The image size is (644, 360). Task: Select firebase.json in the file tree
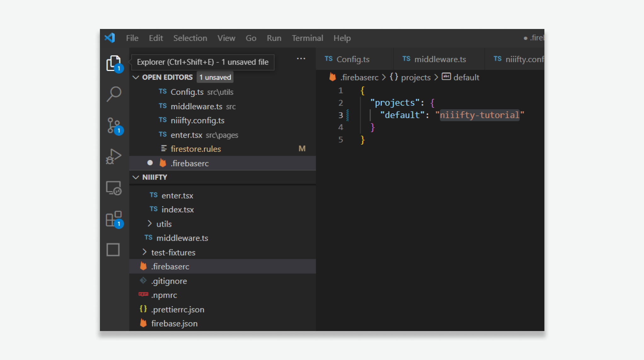(x=223, y=323)
